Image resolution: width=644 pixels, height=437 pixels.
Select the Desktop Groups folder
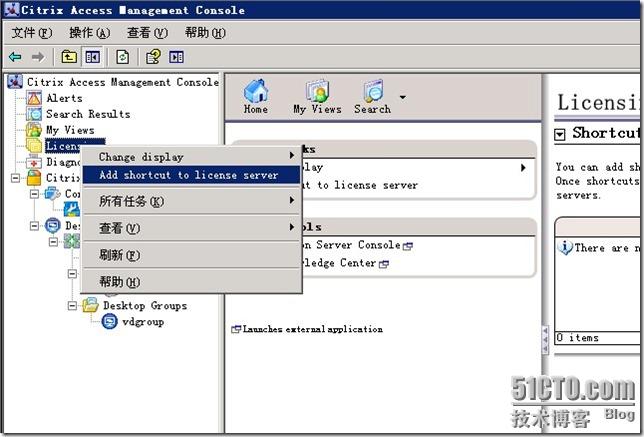(145, 306)
